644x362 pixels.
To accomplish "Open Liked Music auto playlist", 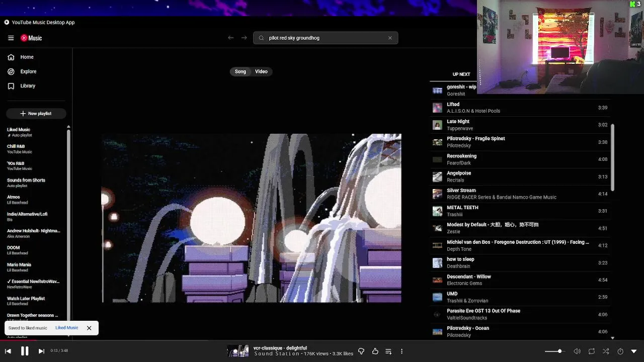I will pos(33,132).
